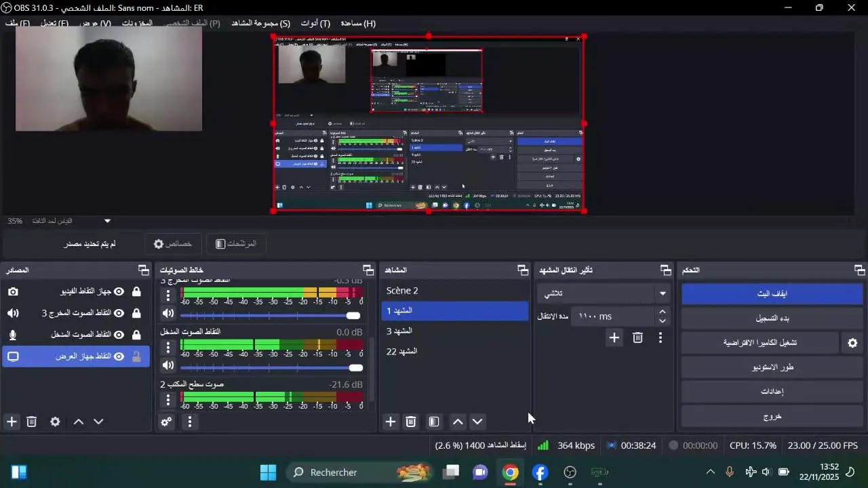Move selected source down in المصادر panel
Screen dimensions: 868x488
coord(98,422)
